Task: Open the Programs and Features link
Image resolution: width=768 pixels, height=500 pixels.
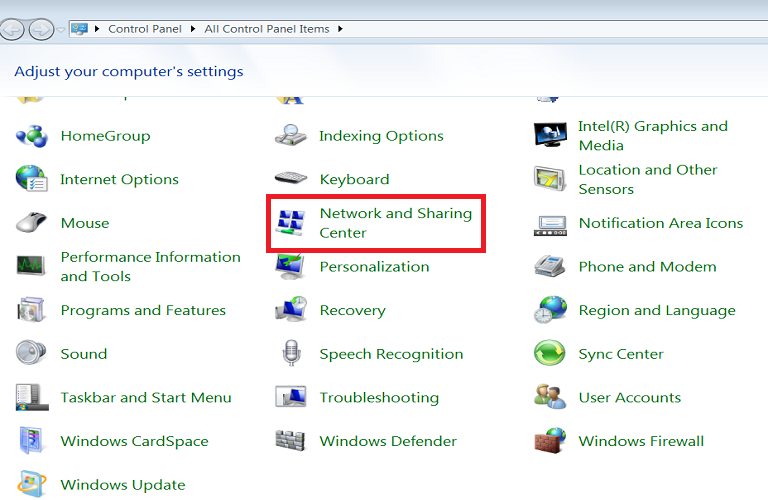Action: 143,311
